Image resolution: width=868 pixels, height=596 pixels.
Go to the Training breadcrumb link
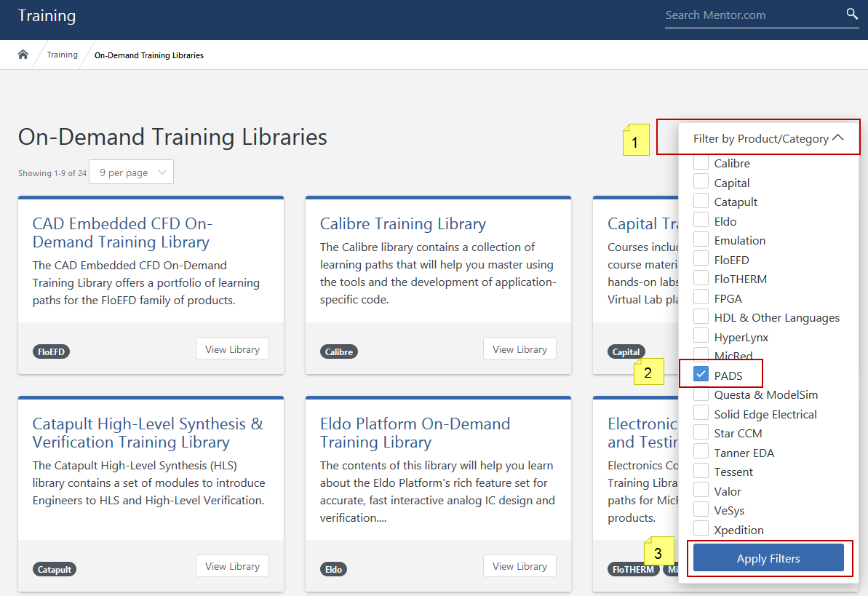pos(62,55)
